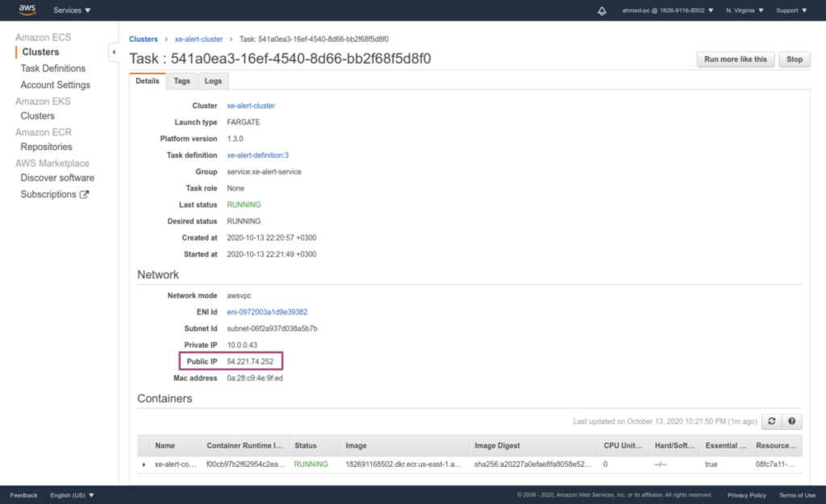This screenshot has height=504, width=826.
Task: Stop the running task
Action: click(x=795, y=59)
